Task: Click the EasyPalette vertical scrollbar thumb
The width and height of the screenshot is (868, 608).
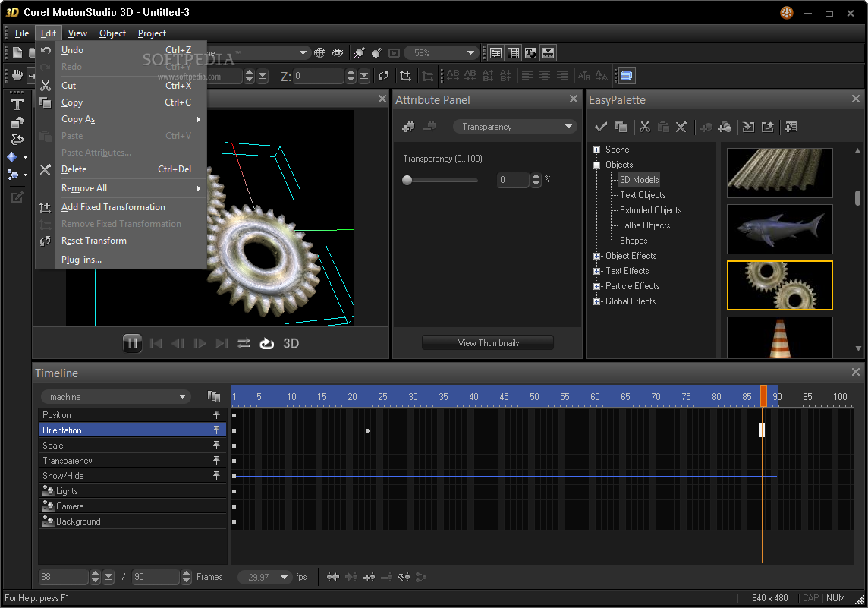Action: pyautogui.click(x=857, y=197)
